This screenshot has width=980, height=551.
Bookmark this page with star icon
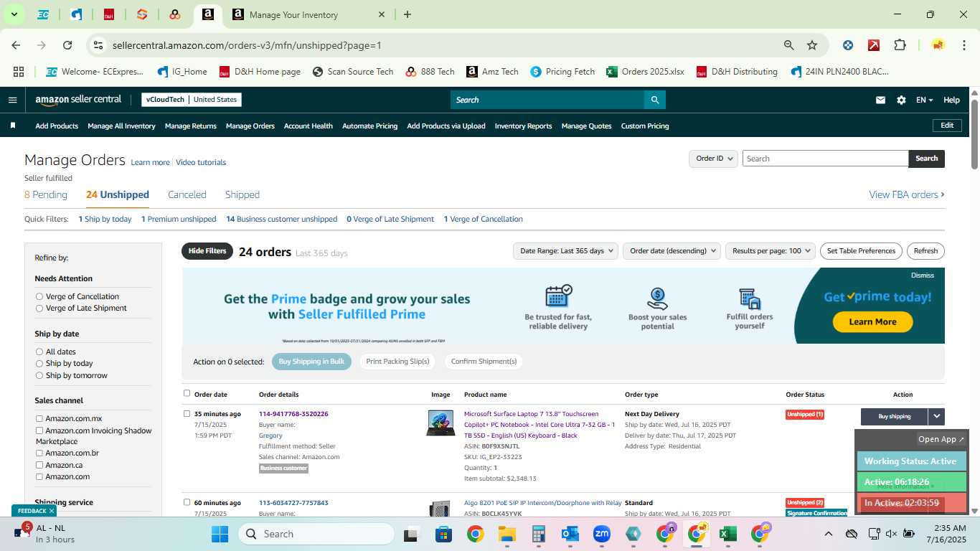coord(812,45)
